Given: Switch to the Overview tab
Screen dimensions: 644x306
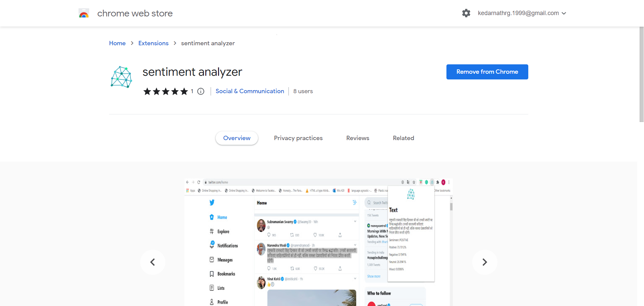Looking at the screenshot, I should pyautogui.click(x=236, y=138).
